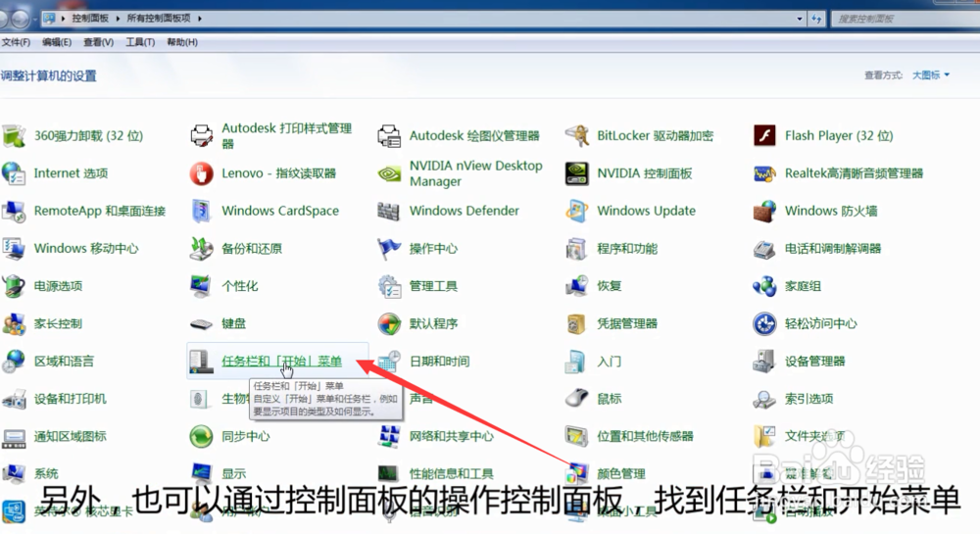Image resolution: width=980 pixels, height=534 pixels.
Task: Click the 系统 link
Action: tap(46, 473)
